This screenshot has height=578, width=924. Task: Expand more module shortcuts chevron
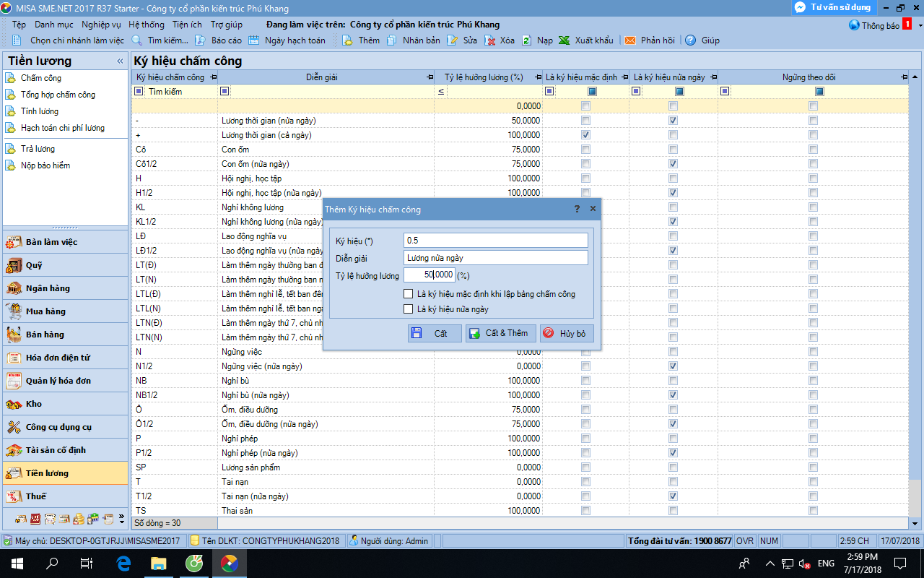121,518
